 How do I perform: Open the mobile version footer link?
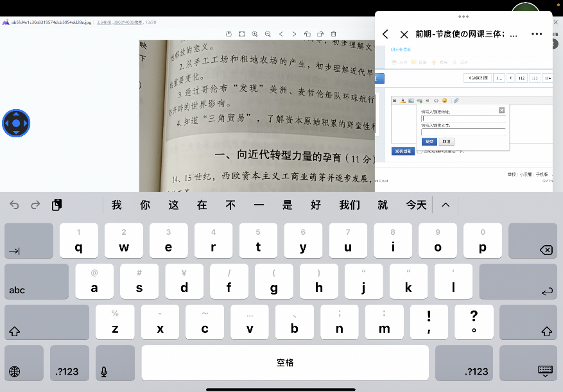click(x=541, y=175)
